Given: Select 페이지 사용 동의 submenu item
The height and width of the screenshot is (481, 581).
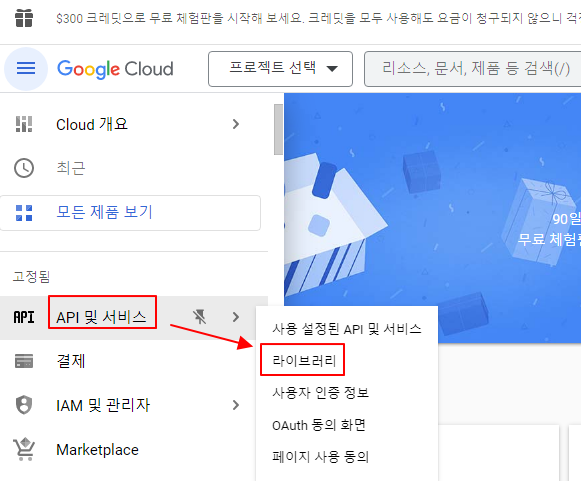Looking at the screenshot, I should [321, 457].
